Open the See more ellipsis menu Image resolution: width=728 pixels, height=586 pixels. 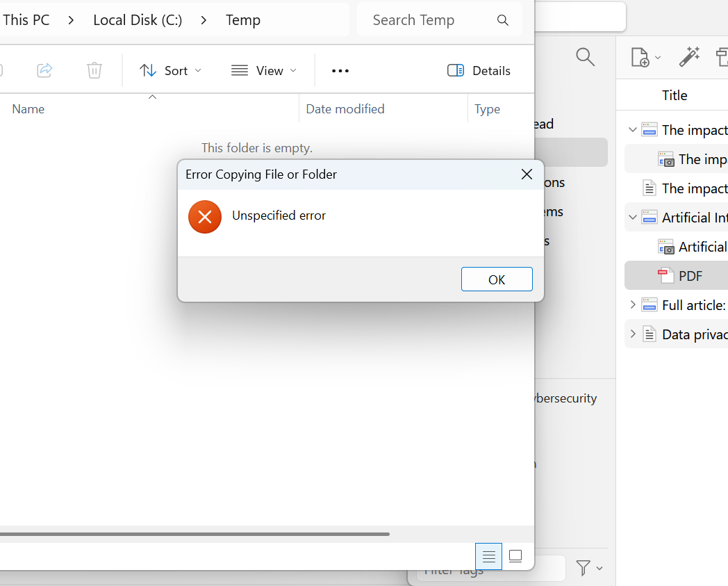[340, 71]
